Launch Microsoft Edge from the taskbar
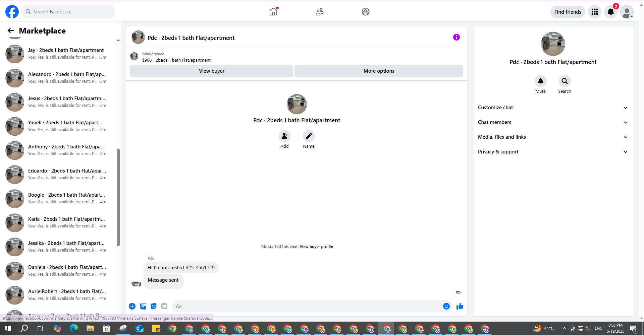 point(73,328)
